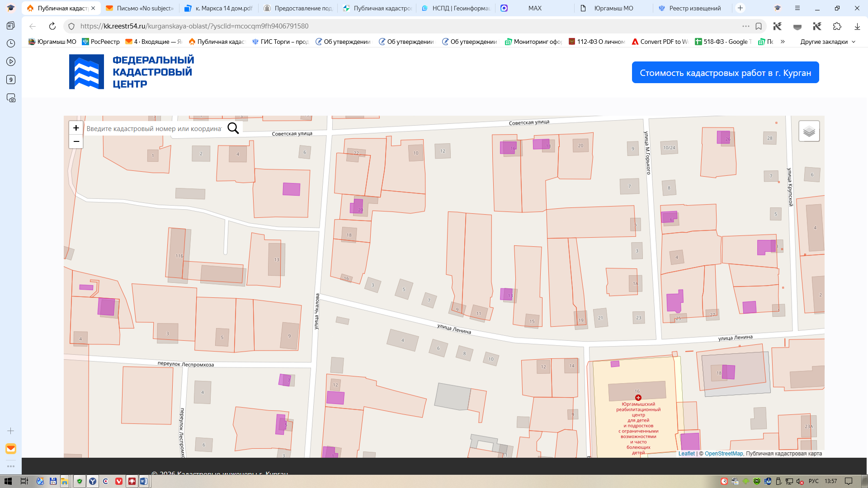Image resolution: width=868 pixels, height=488 pixels.
Task: Open Microsoft Word from the taskbar
Action: (x=144, y=481)
